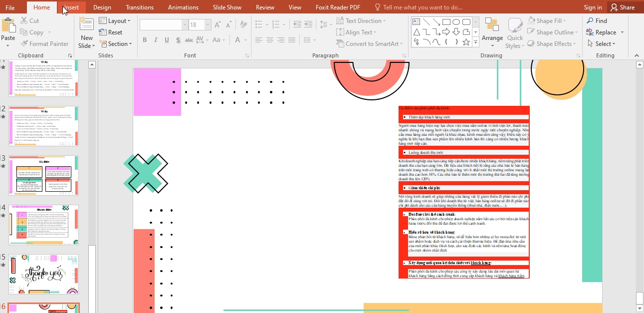Toggle underline formatting

pyautogui.click(x=166, y=39)
